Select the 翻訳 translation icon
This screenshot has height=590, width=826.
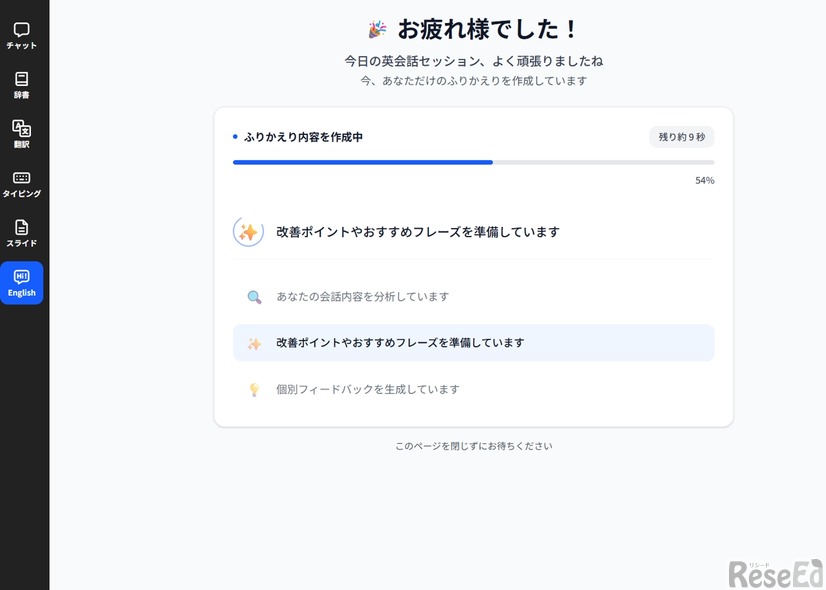coord(21,130)
